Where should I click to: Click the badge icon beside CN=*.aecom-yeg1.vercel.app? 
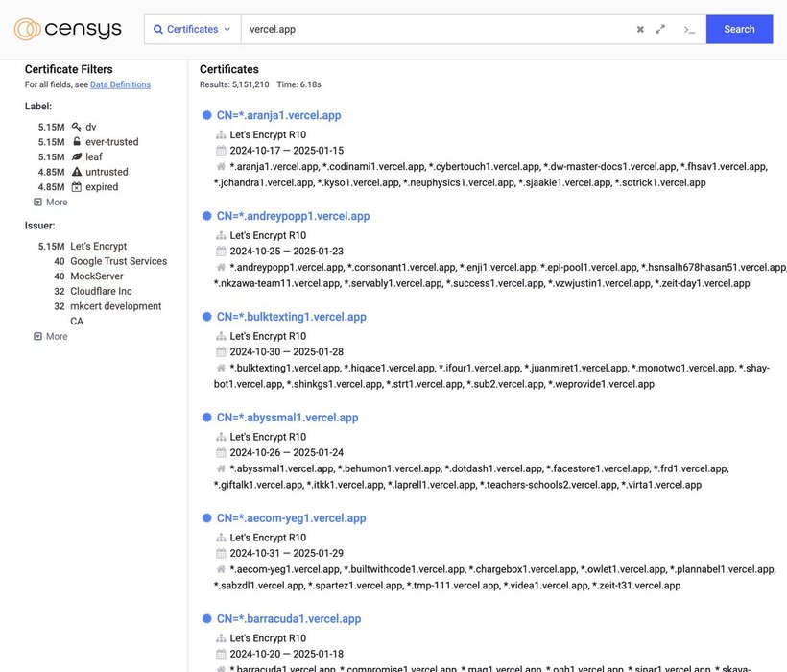pyautogui.click(x=206, y=517)
